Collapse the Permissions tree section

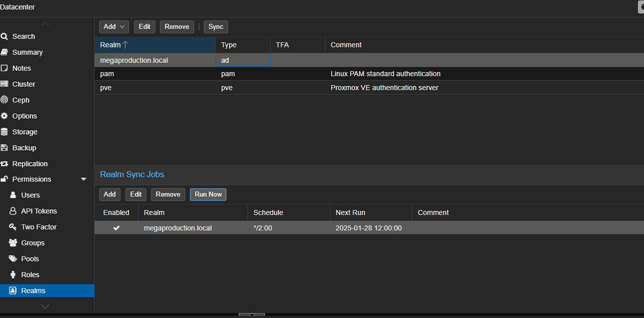pos(84,179)
